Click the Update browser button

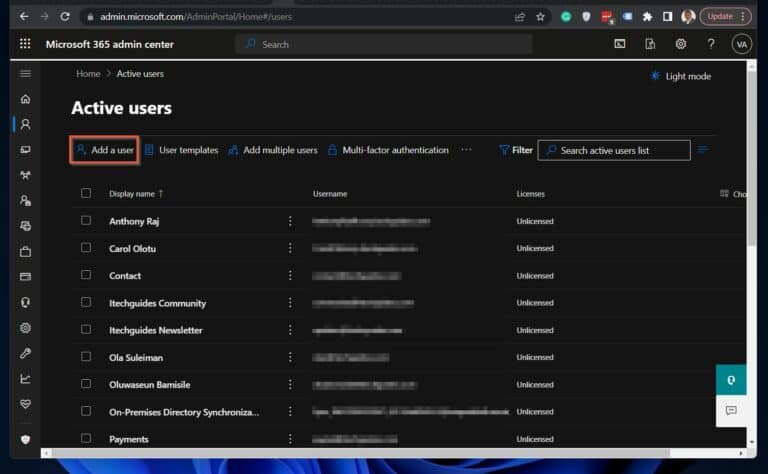click(x=725, y=16)
